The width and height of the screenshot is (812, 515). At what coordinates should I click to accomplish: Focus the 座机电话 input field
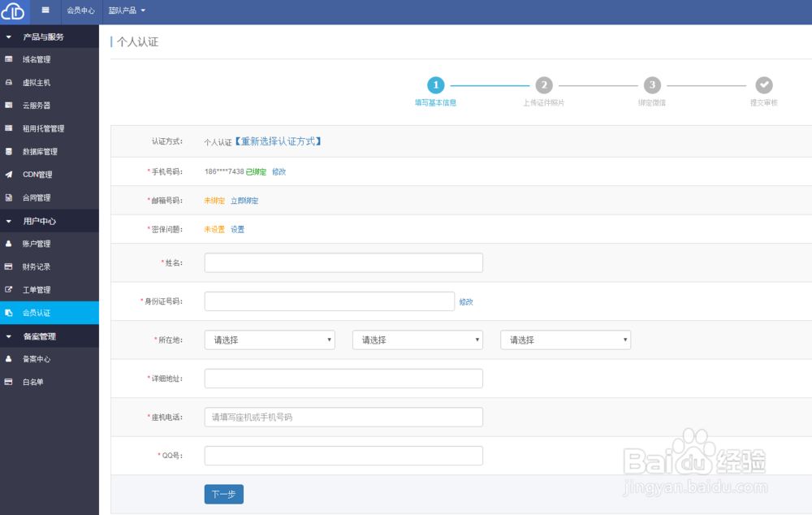[343, 417]
